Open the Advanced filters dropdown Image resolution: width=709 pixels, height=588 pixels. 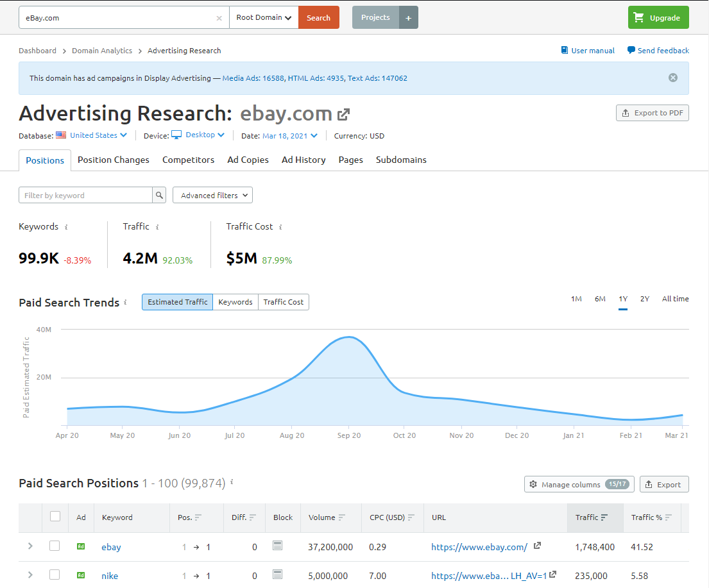(212, 195)
